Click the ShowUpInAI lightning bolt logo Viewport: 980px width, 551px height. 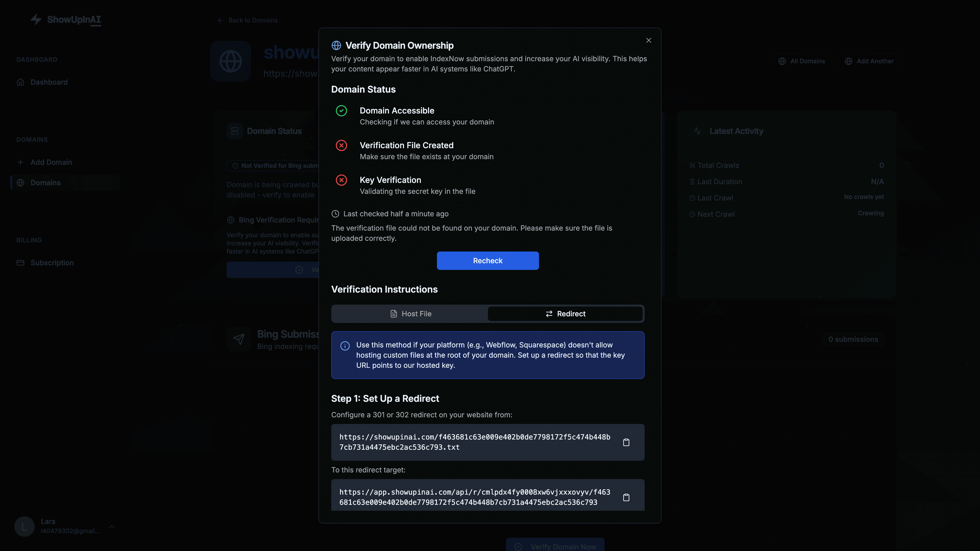[x=36, y=19]
